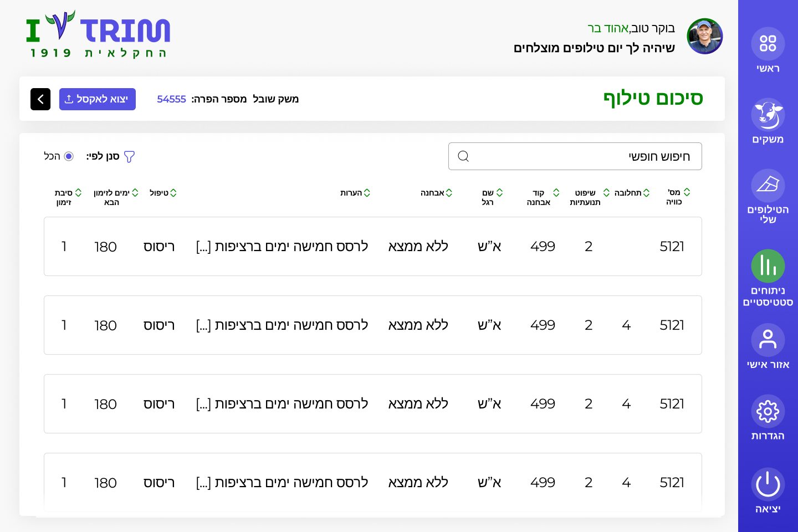Focus the חיפוש חופשי search field
The height and width of the screenshot is (532, 798).
click(575, 156)
